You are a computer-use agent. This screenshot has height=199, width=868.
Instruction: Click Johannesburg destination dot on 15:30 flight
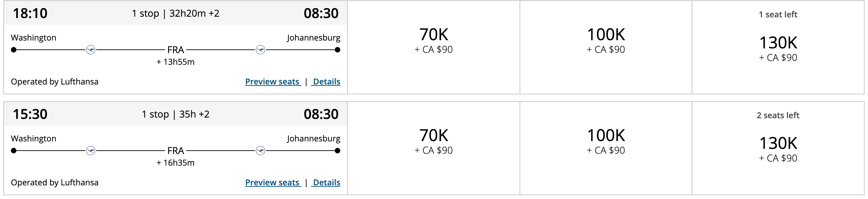click(x=338, y=151)
